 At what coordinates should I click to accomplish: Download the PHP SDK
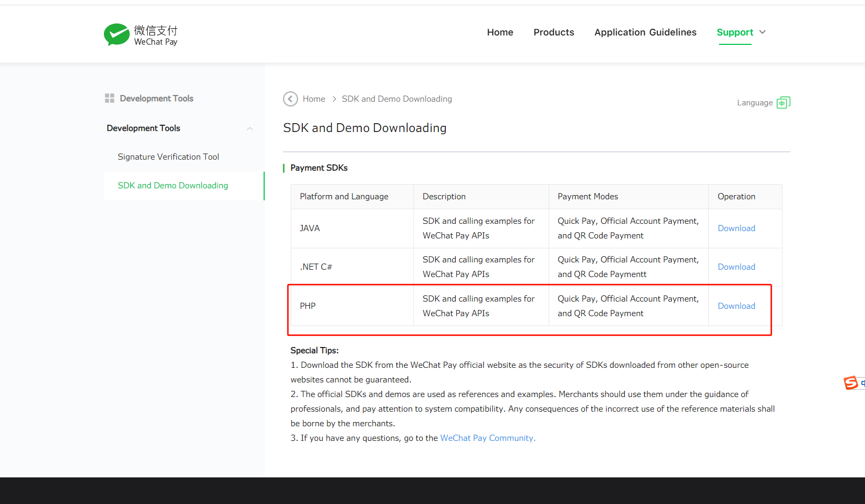coord(737,306)
